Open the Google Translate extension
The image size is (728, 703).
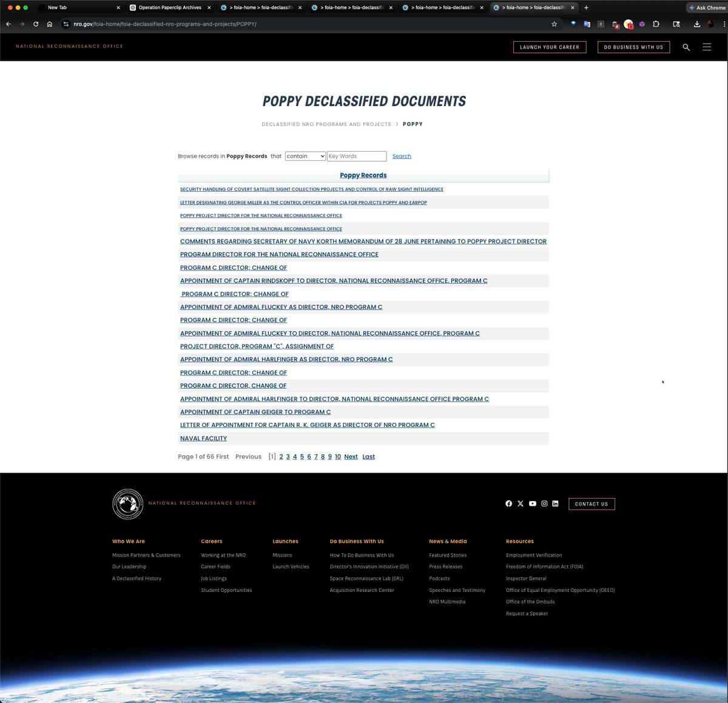[587, 24]
